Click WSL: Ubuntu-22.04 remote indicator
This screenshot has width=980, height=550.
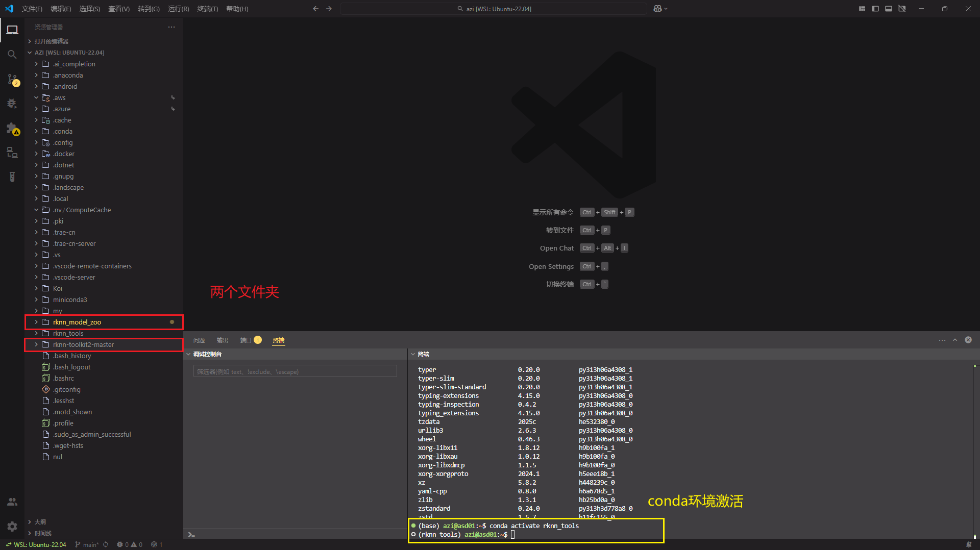pos(36,544)
